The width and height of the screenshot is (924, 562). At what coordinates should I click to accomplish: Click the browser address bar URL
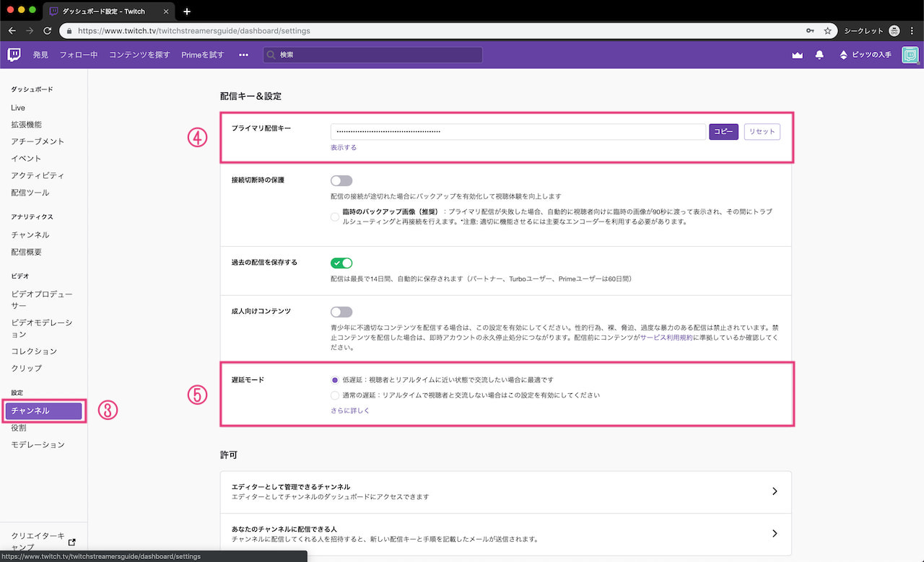(193, 31)
